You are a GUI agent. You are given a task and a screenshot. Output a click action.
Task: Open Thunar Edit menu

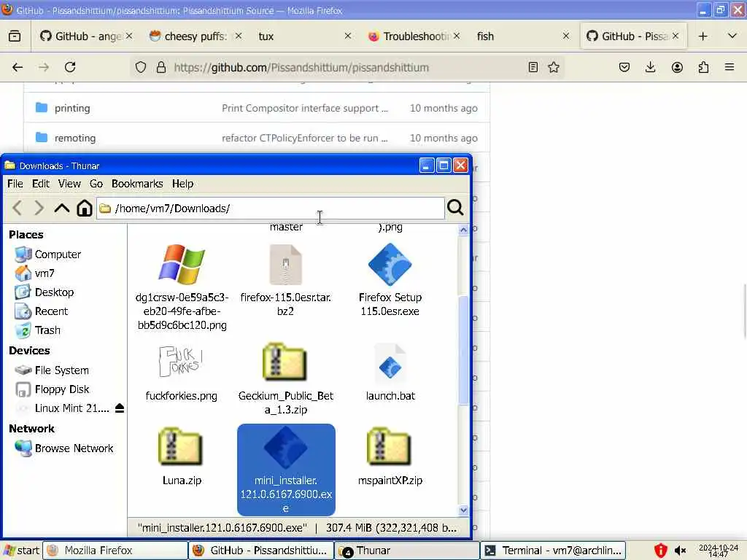tap(41, 184)
